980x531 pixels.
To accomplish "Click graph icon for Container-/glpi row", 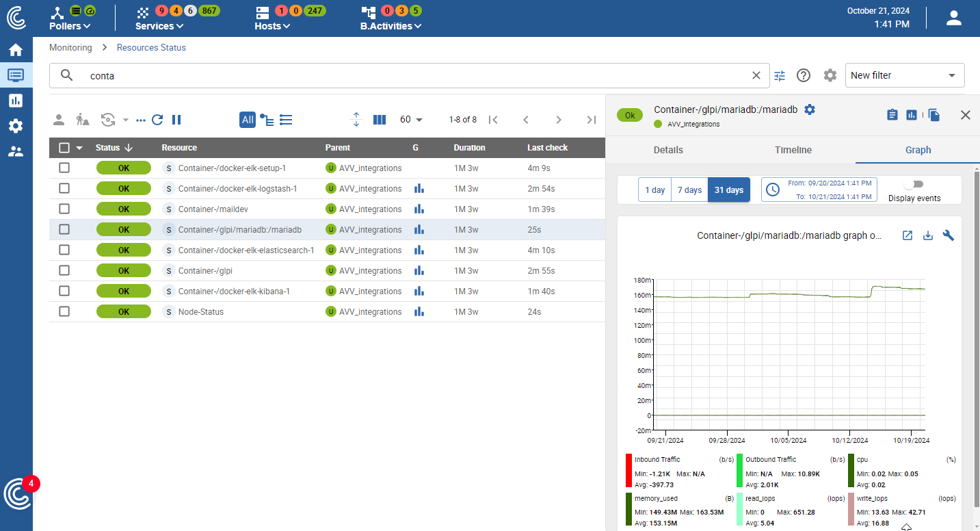I will 419,271.
